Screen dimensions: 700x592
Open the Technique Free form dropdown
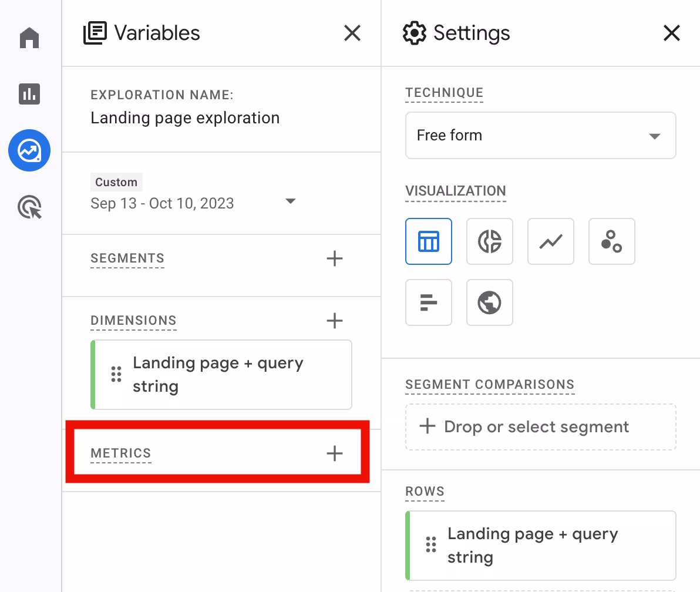pyautogui.click(x=541, y=135)
